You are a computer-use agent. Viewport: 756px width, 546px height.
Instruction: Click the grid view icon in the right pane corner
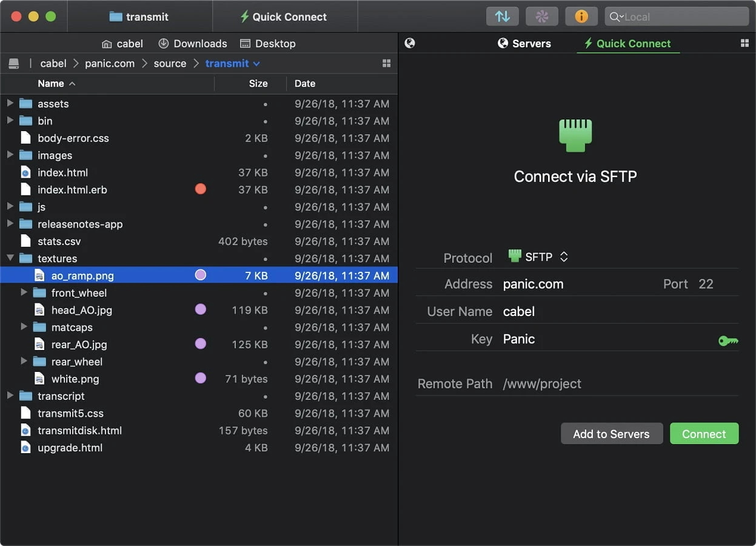click(x=744, y=43)
